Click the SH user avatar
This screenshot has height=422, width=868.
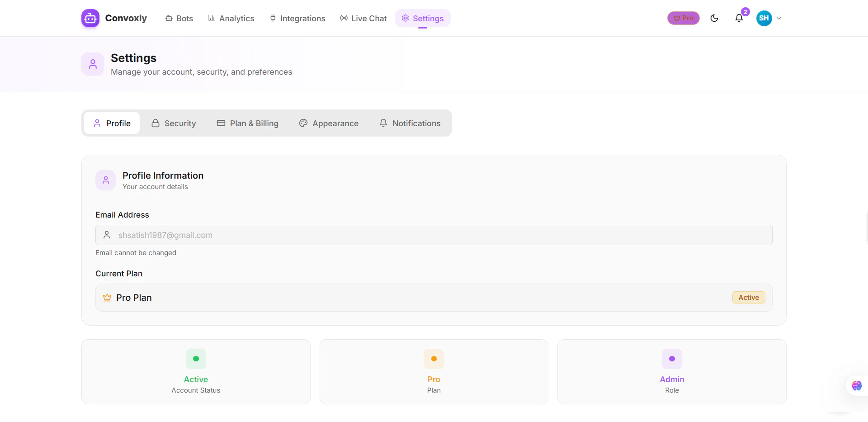pyautogui.click(x=764, y=18)
